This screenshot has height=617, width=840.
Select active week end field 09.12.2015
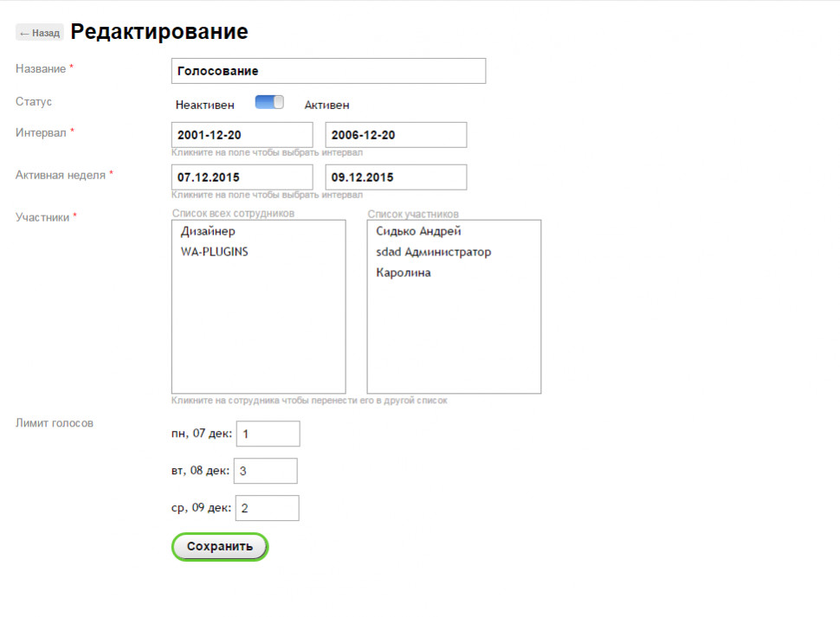[x=396, y=177]
